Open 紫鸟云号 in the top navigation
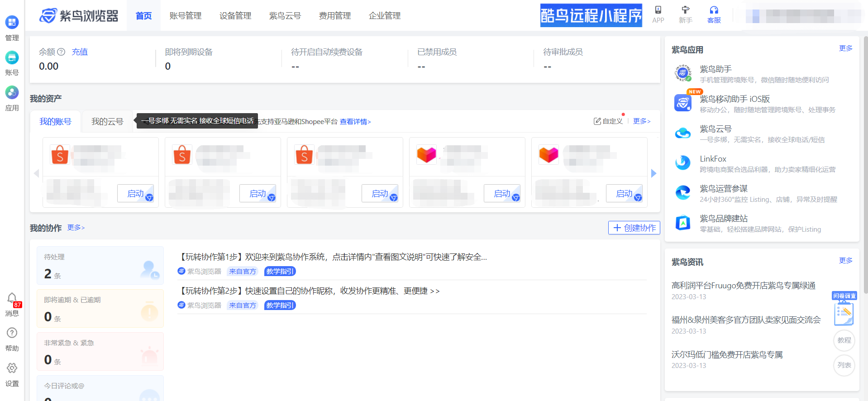This screenshot has width=868, height=401. [285, 16]
